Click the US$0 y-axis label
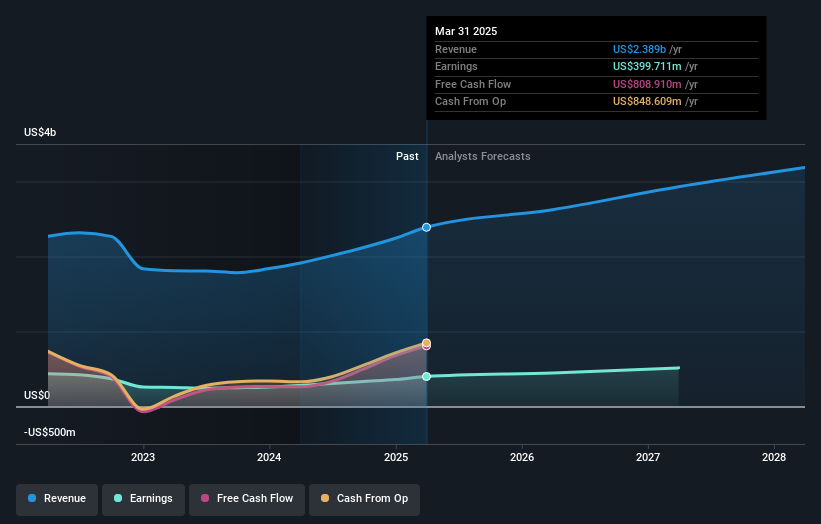821x524 pixels. pyautogui.click(x=37, y=395)
